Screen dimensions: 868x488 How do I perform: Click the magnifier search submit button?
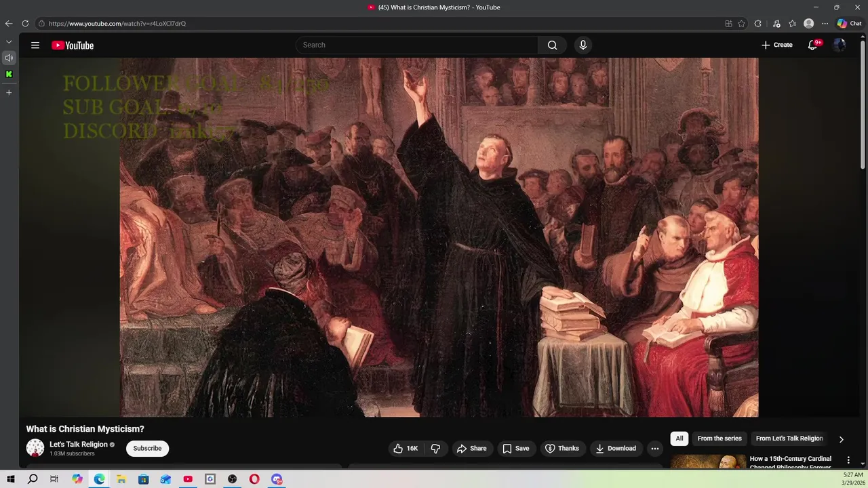point(553,45)
